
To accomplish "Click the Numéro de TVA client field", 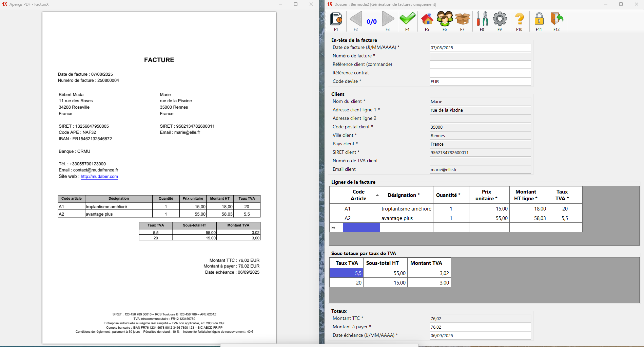I will 480,161.
